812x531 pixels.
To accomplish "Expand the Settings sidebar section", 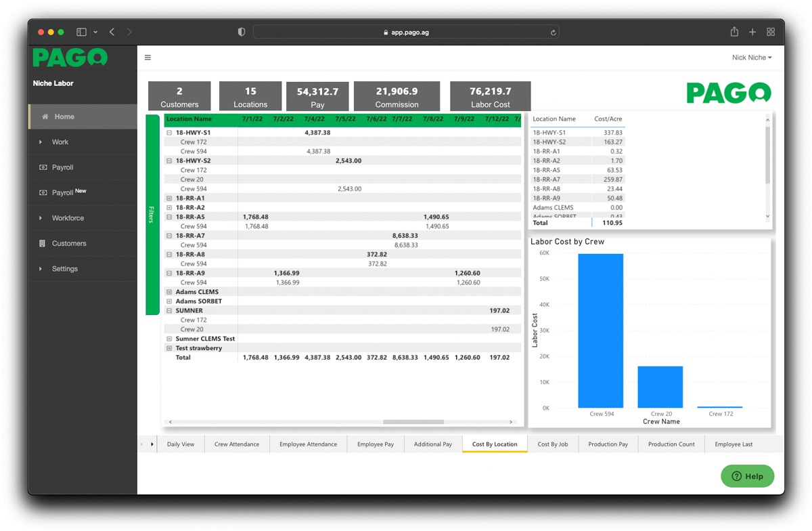I will point(64,269).
